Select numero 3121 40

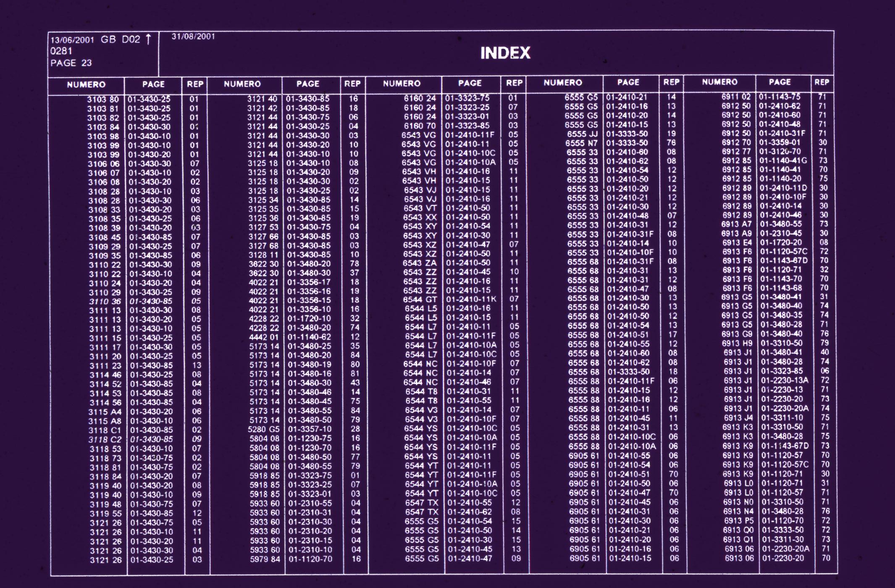tap(262, 99)
